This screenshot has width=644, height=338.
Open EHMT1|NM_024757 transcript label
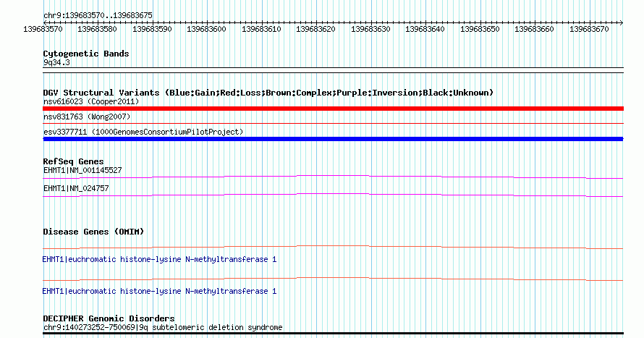tap(77, 188)
